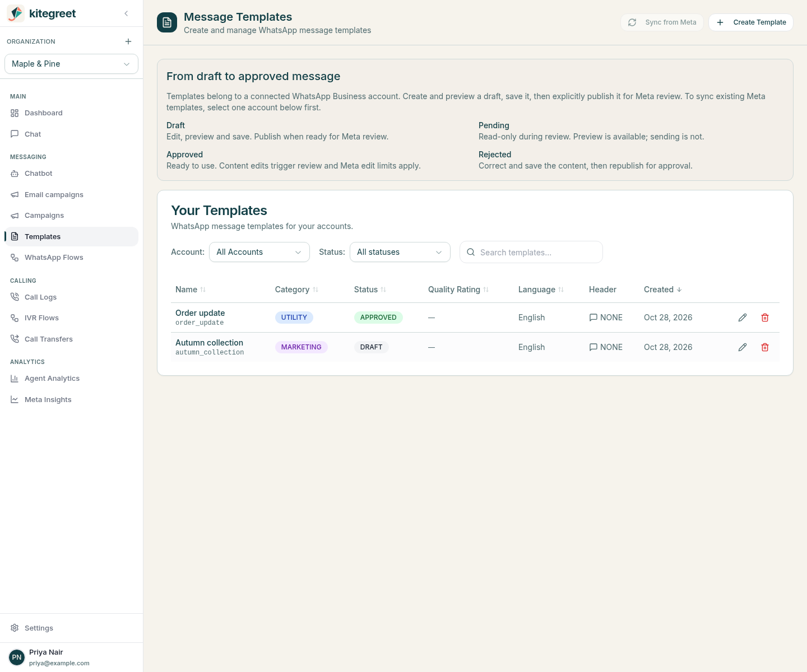Sort table by Category column
807x672 pixels.
[x=296, y=290]
